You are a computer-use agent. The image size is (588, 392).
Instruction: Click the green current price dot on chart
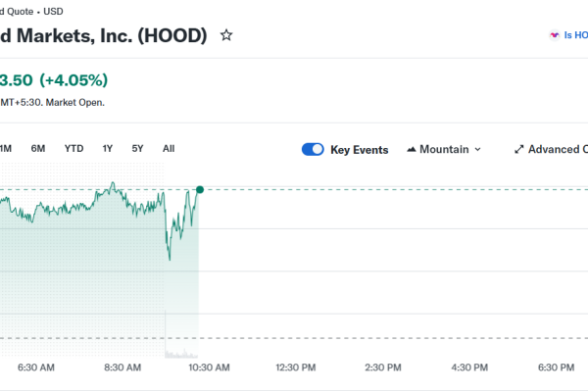pyautogui.click(x=200, y=189)
